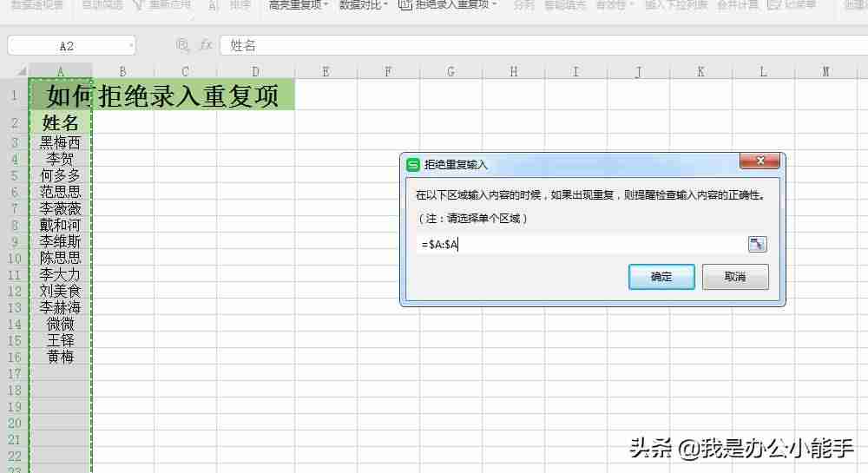This screenshot has width=868, height=473.
Task: Select row 22 header
Action: (x=15, y=457)
